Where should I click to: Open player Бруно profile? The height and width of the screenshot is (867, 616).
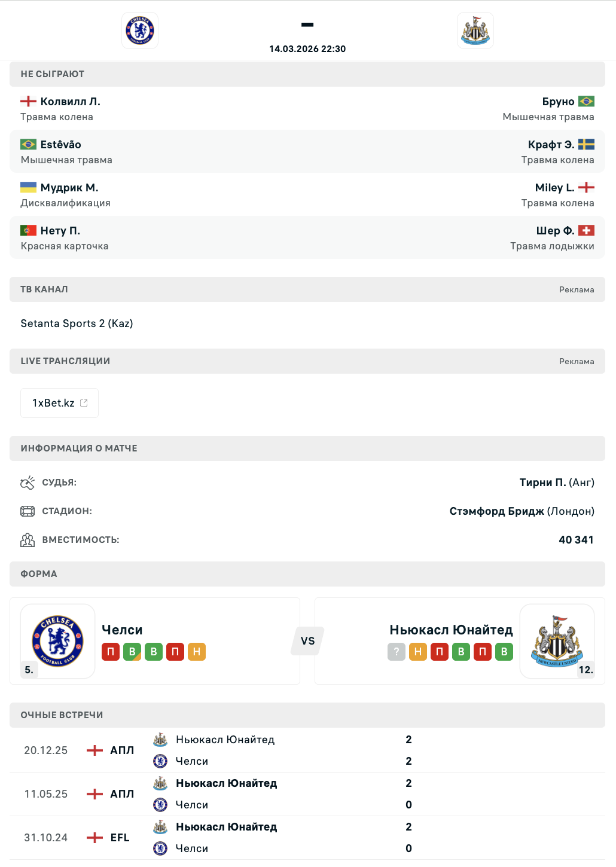[558, 102]
